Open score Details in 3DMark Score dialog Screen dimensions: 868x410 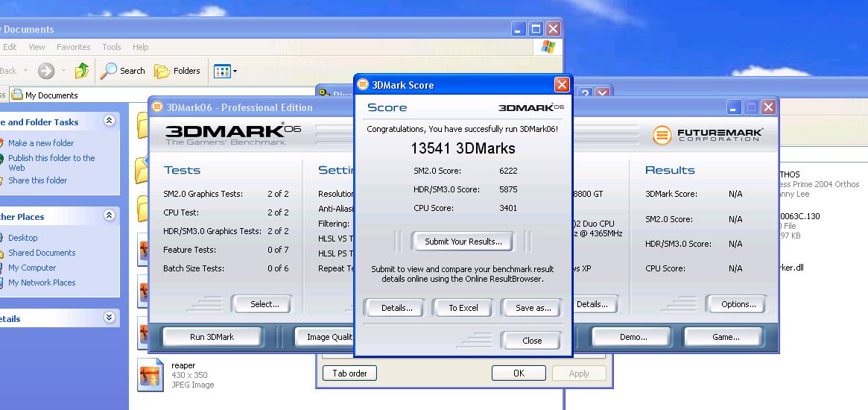[x=396, y=308]
